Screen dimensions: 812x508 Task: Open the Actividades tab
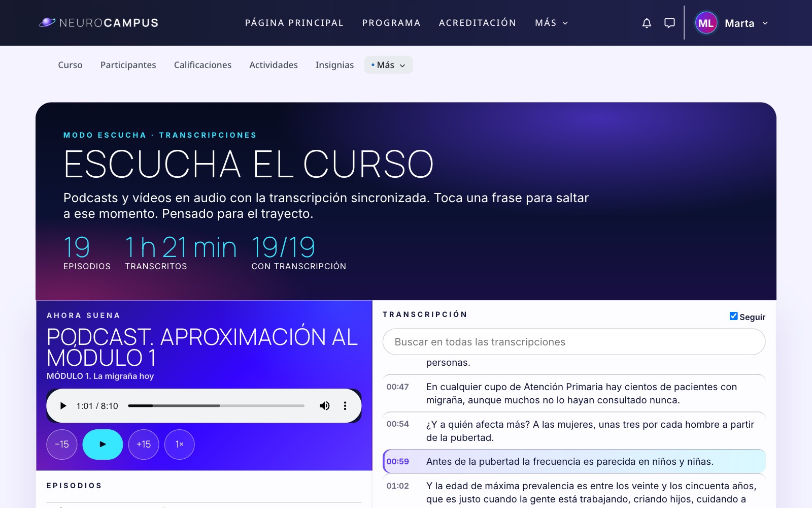coord(274,65)
